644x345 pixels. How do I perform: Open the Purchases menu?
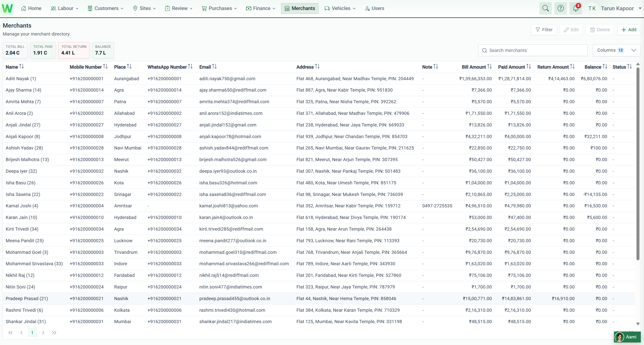(x=219, y=8)
